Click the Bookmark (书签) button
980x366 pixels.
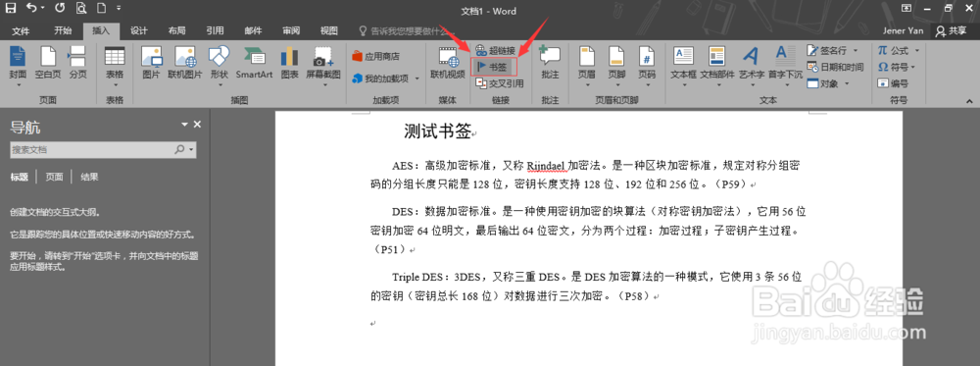[494, 66]
